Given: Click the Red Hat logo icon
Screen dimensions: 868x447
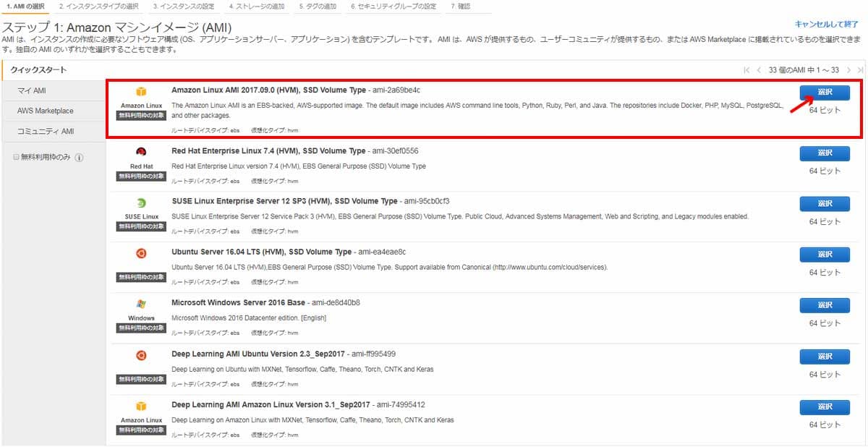Looking at the screenshot, I should pyautogui.click(x=141, y=153).
